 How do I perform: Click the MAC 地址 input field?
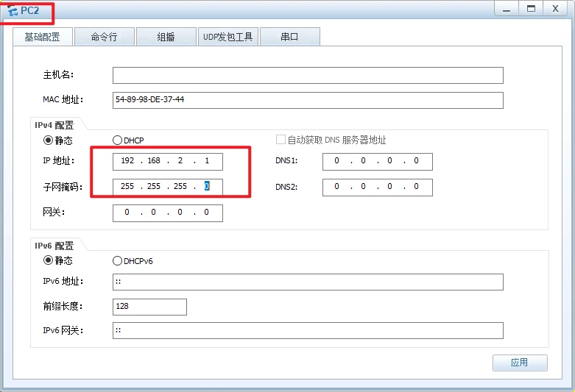[x=307, y=99]
